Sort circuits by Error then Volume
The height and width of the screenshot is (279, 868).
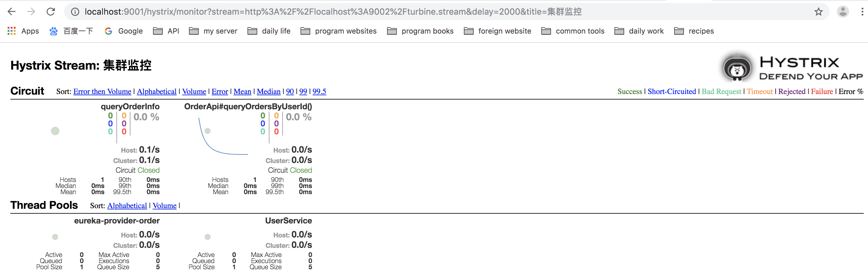pyautogui.click(x=102, y=92)
